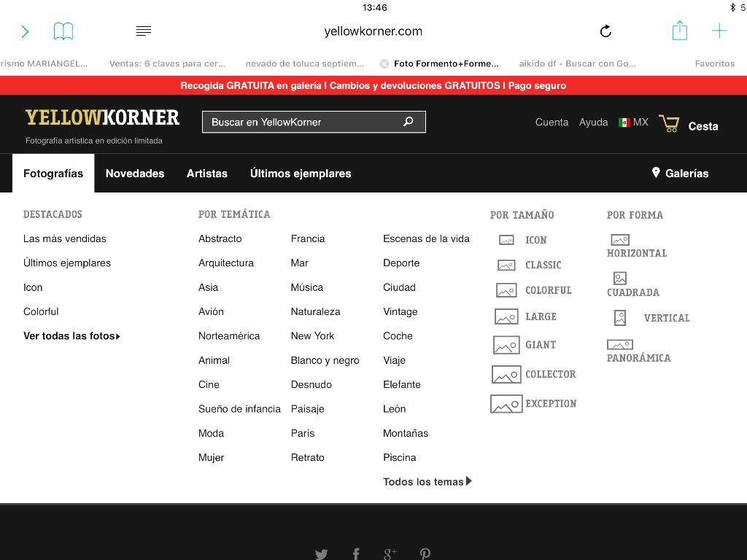
Task: Open the Galerías locator link
Action: [x=680, y=174]
